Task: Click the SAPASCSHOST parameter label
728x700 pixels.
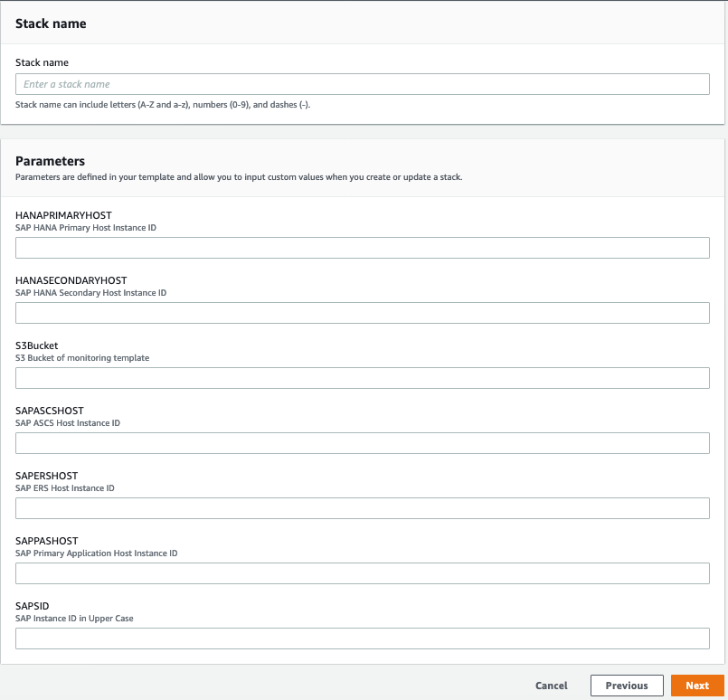Action: point(50,411)
